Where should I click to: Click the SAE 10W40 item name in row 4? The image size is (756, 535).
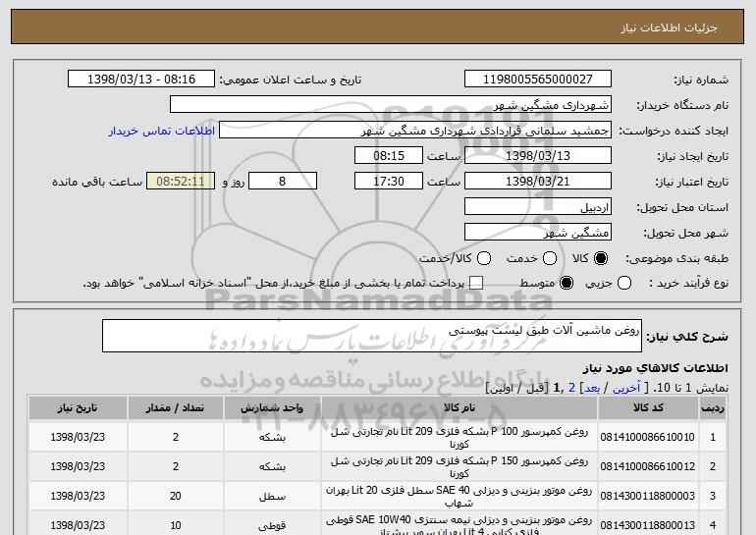(459, 525)
